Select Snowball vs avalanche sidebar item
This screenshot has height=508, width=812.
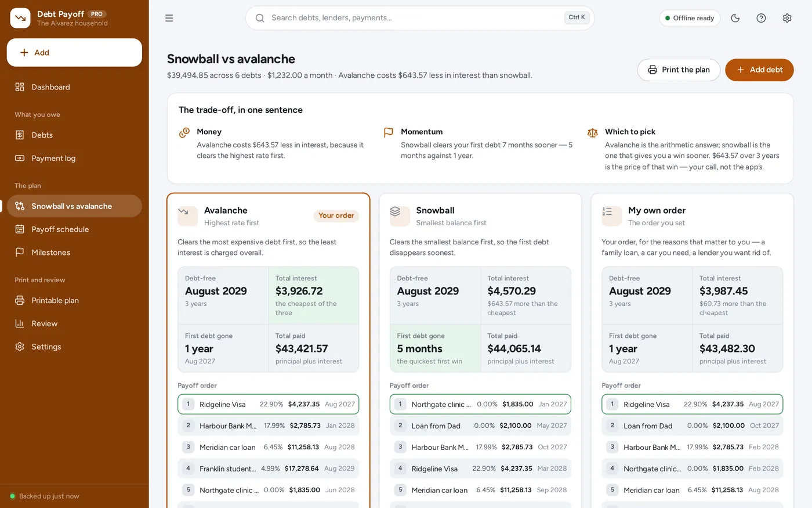point(74,206)
